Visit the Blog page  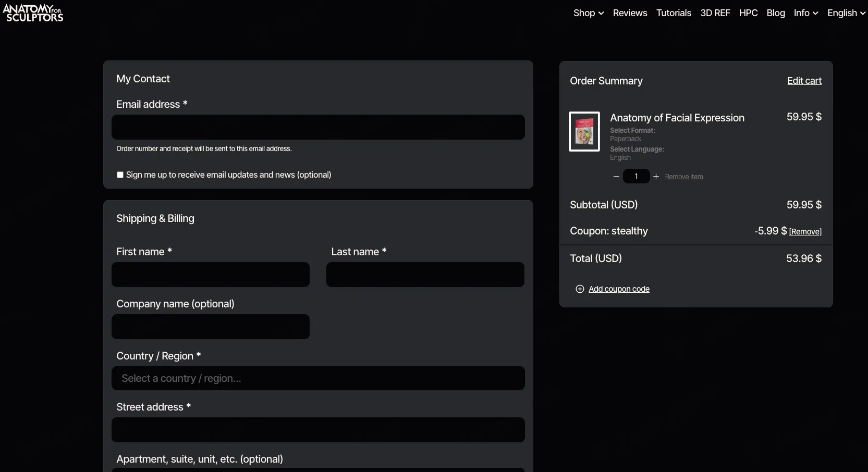776,13
